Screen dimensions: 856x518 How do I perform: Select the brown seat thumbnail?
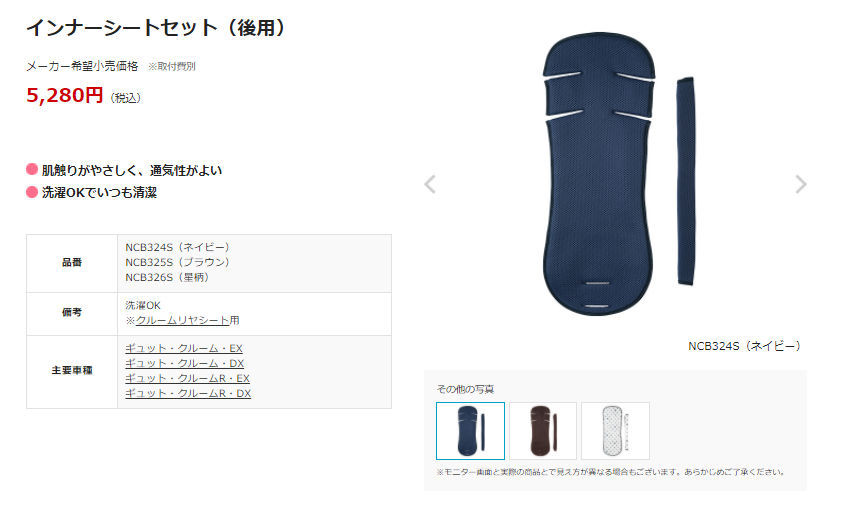pos(543,431)
